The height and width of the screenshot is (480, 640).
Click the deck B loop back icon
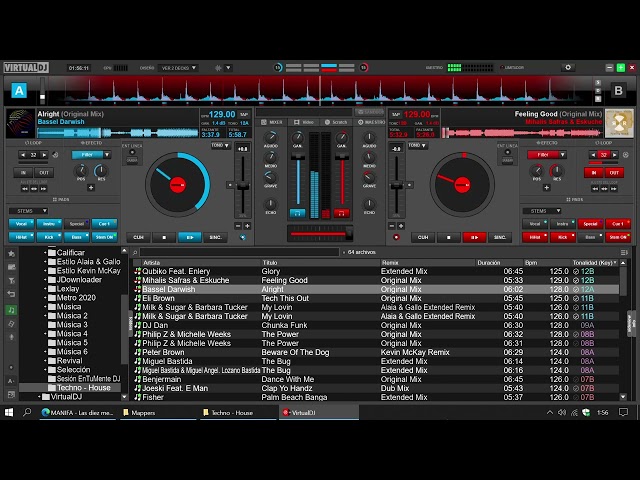tap(625, 155)
